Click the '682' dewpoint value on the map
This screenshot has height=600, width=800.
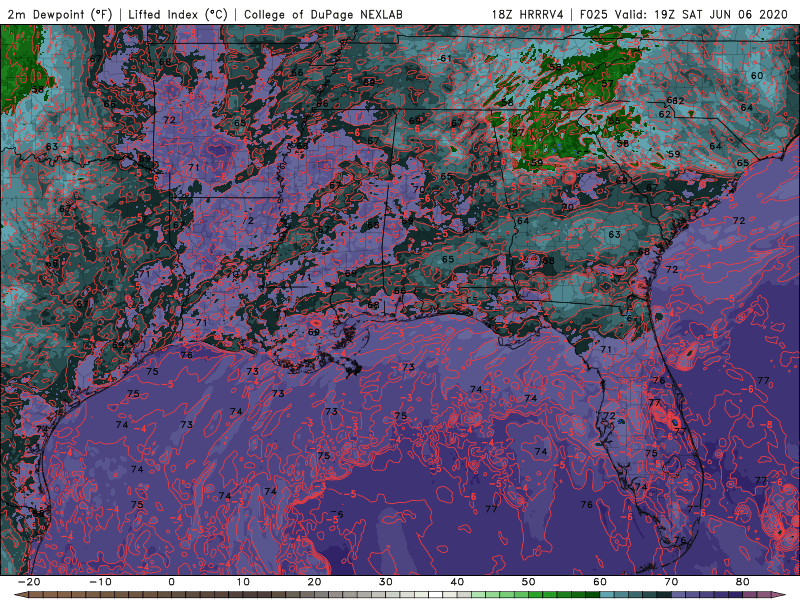click(x=676, y=101)
